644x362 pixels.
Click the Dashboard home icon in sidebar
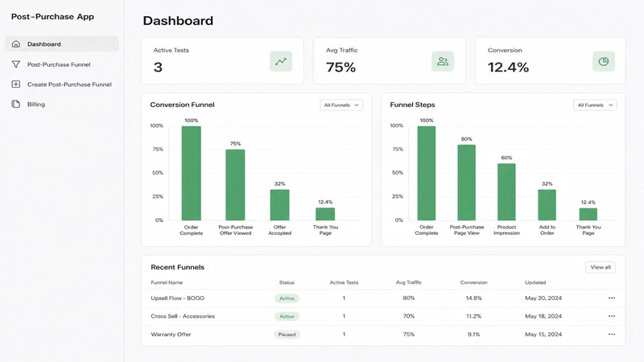(x=15, y=44)
